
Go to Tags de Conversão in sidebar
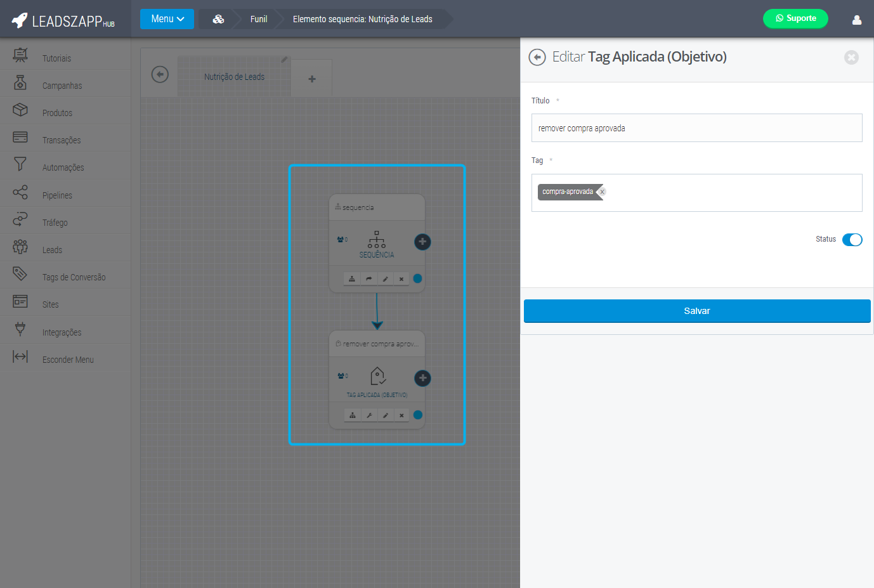tap(74, 277)
